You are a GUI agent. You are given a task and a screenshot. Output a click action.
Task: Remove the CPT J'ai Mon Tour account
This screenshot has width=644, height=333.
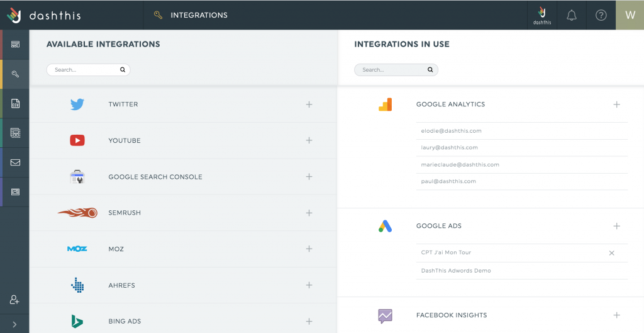click(611, 253)
